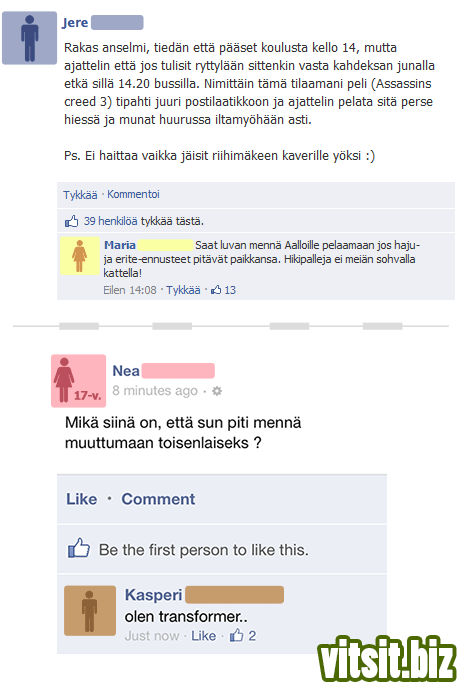
Task: Click Like under Nea's post
Action: (82, 499)
